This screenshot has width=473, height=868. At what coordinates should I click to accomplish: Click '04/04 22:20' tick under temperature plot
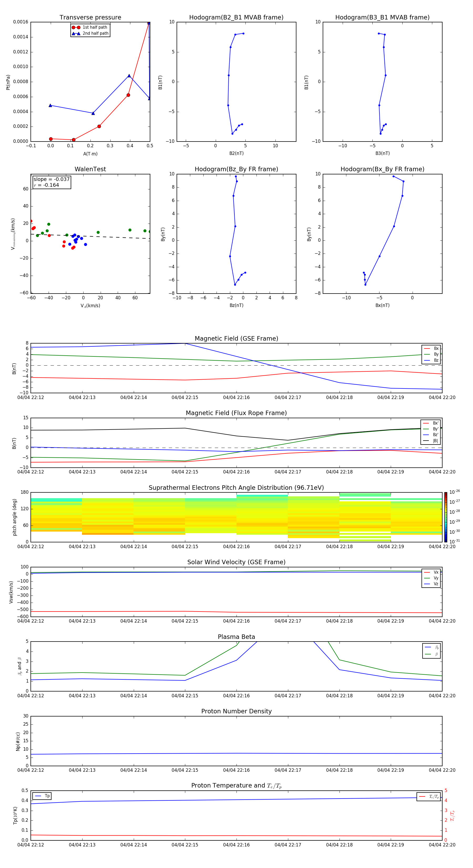tap(442, 845)
